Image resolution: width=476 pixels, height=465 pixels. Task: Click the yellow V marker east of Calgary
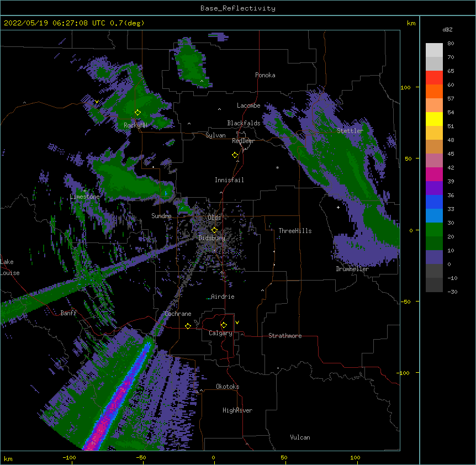[x=237, y=323]
